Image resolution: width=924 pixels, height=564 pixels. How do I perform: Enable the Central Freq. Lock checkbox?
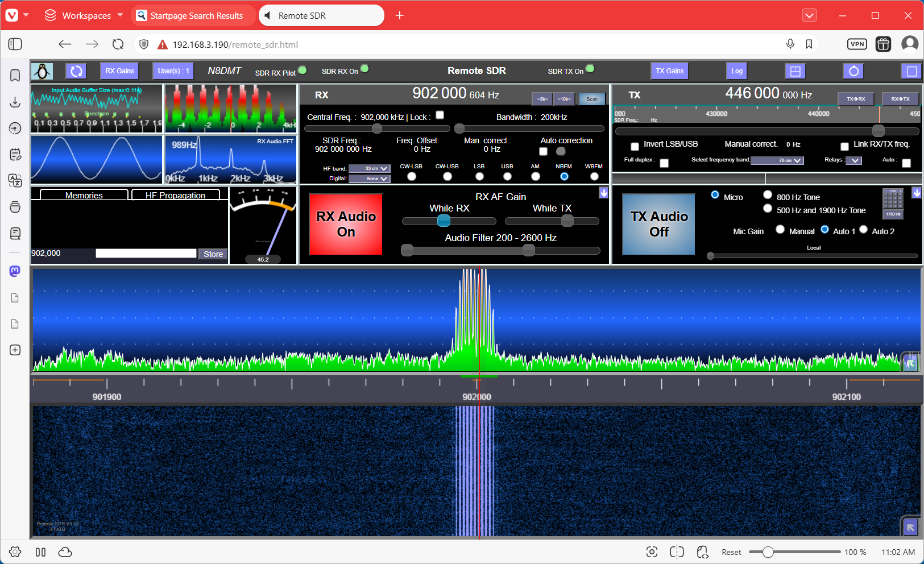[440, 115]
